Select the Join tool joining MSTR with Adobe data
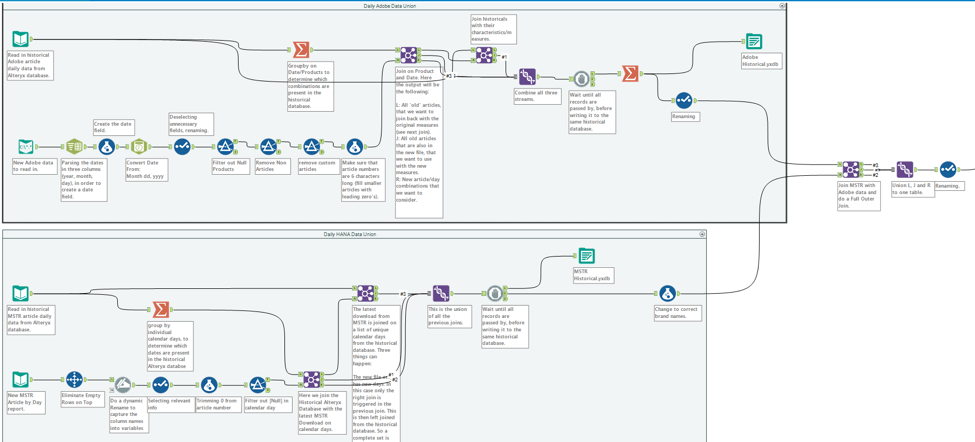 pyautogui.click(x=851, y=168)
